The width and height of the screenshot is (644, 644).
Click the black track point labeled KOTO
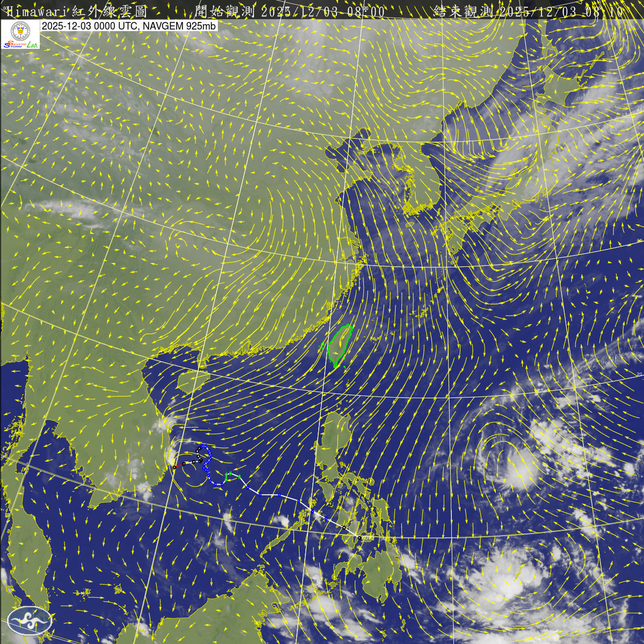[359, 537]
